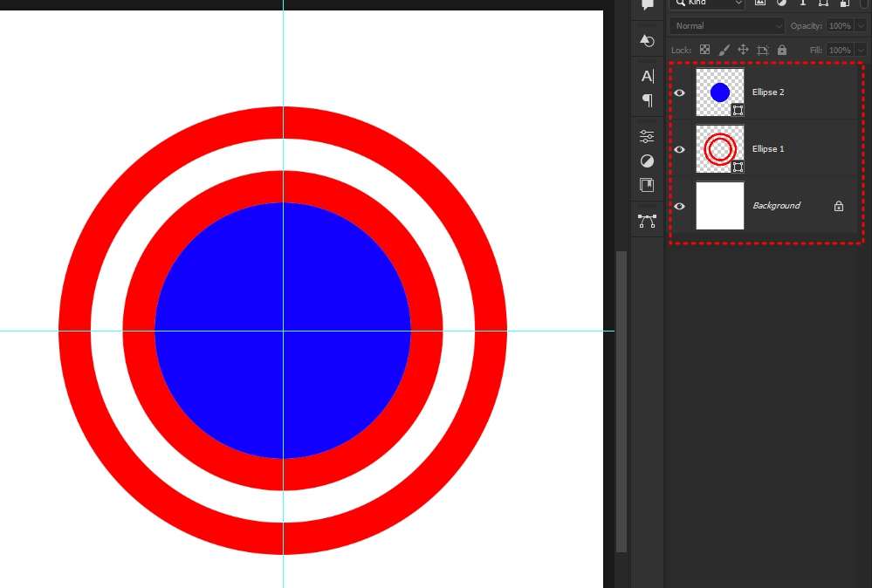Screen dimensions: 872x588
Task: Click the Background layer lock icon
Action: point(839,206)
